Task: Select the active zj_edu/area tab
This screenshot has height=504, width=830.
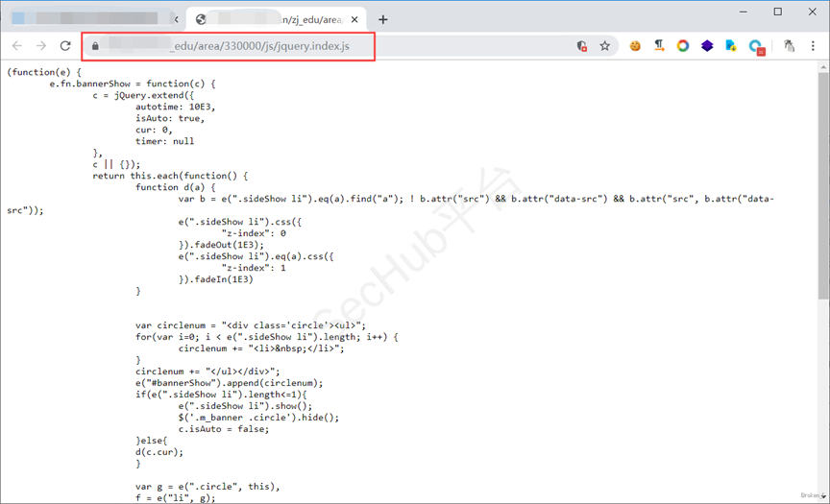Action: click(x=269, y=19)
